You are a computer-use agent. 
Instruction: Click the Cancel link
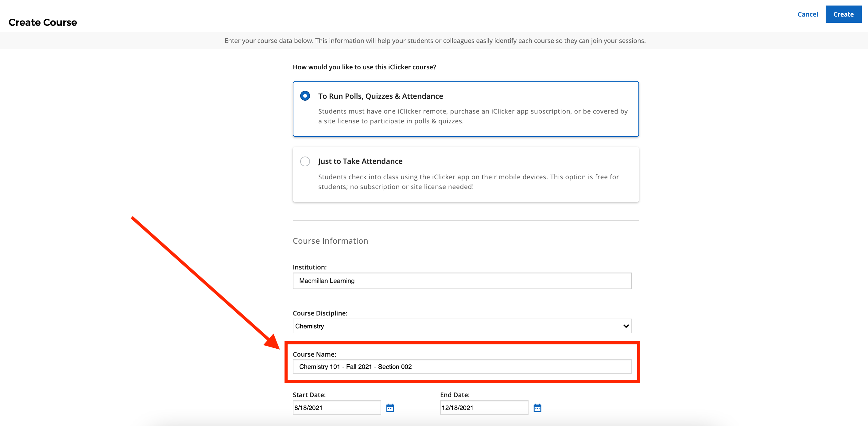point(808,14)
